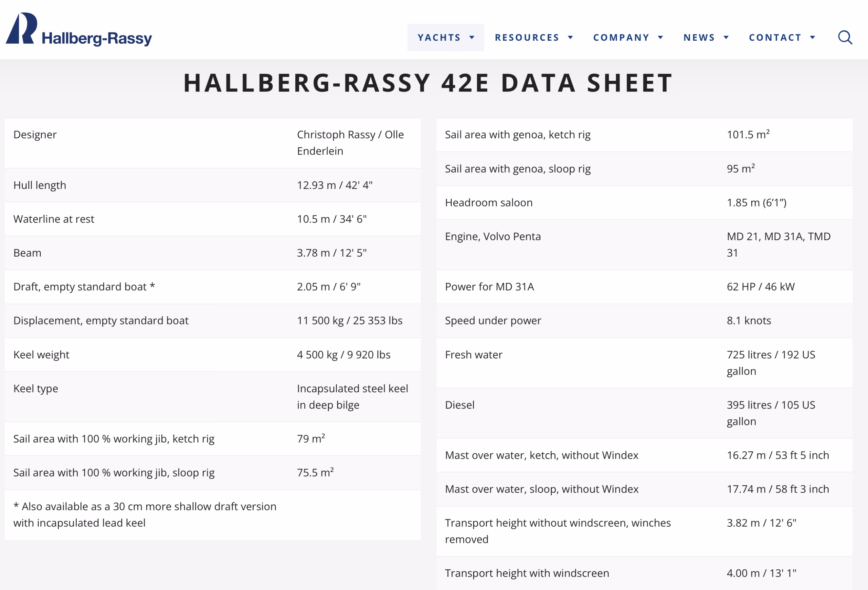This screenshot has height=590, width=868.
Task: Click the shallow draft footnote text
Action: (x=145, y=515)
